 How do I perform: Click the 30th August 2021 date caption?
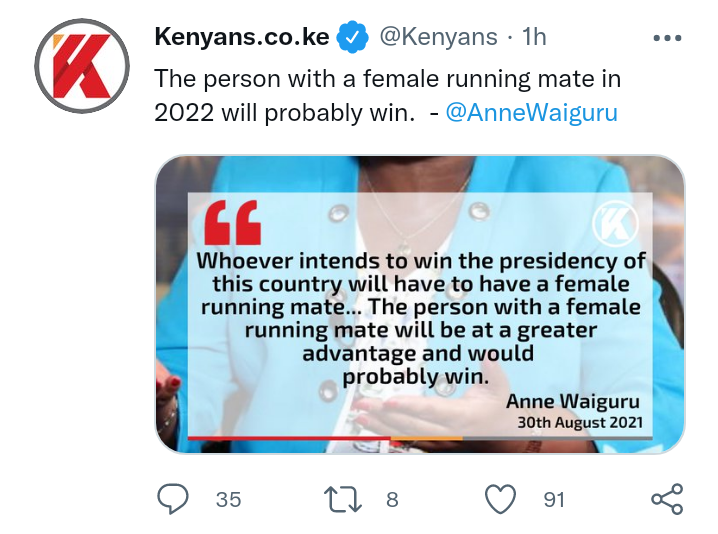pyautogui.click(x=580, y=422)
